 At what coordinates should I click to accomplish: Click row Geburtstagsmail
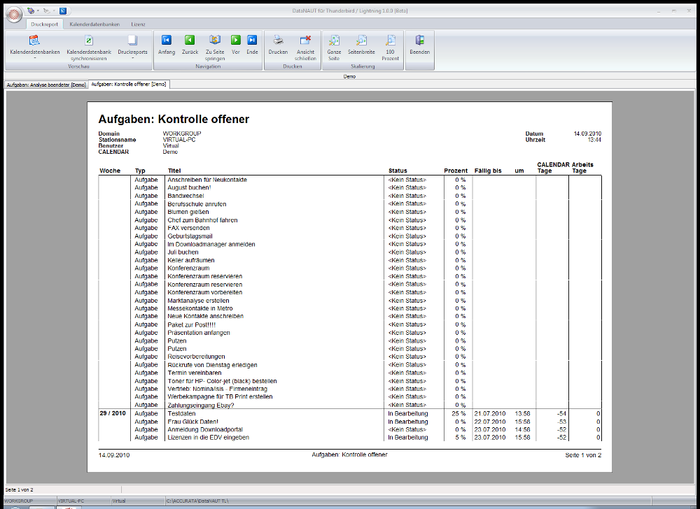pos(350,236)
